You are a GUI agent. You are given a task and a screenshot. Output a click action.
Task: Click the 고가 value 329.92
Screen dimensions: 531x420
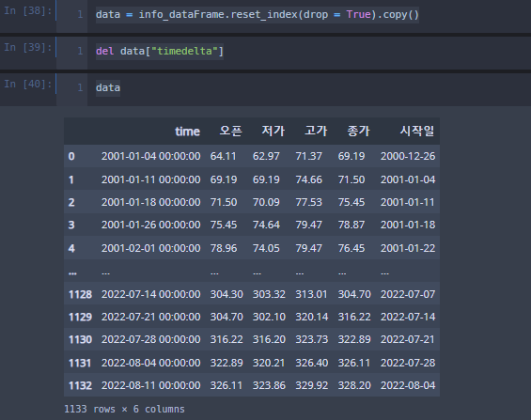pos(312,385)
